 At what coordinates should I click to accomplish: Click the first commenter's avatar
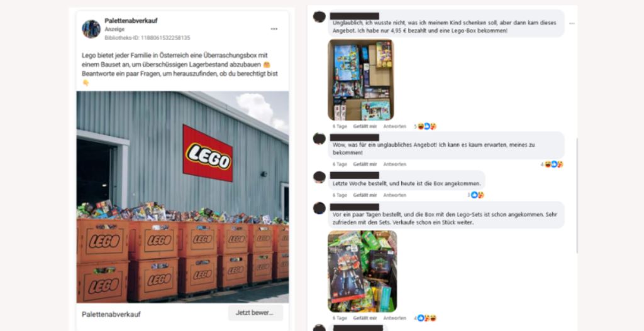(319, 17)
